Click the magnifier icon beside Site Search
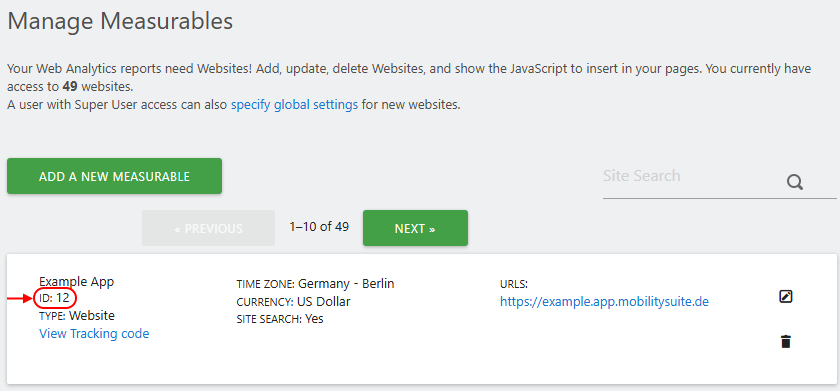The image size is (840, 391). point(795,183)
